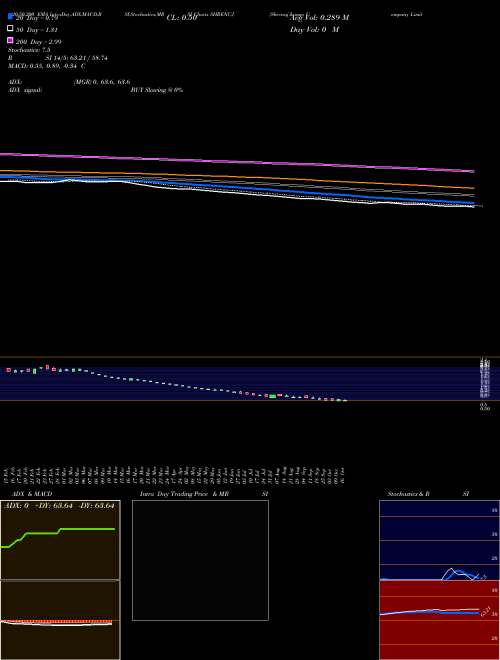The height and width of the screenshot is (660, 500).
Task: Click the 'SI 14/3: 63.21 / 58.74' value
Action: (x=76, y=58)
